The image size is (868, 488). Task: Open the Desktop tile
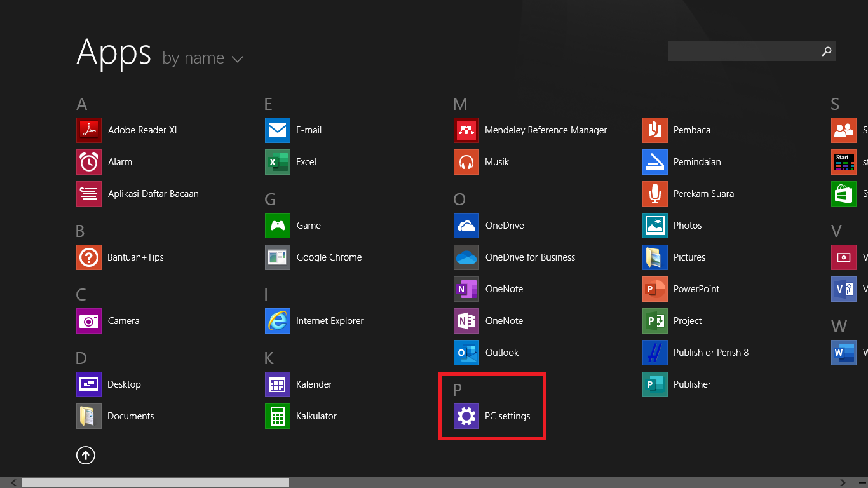click(109, 384)
